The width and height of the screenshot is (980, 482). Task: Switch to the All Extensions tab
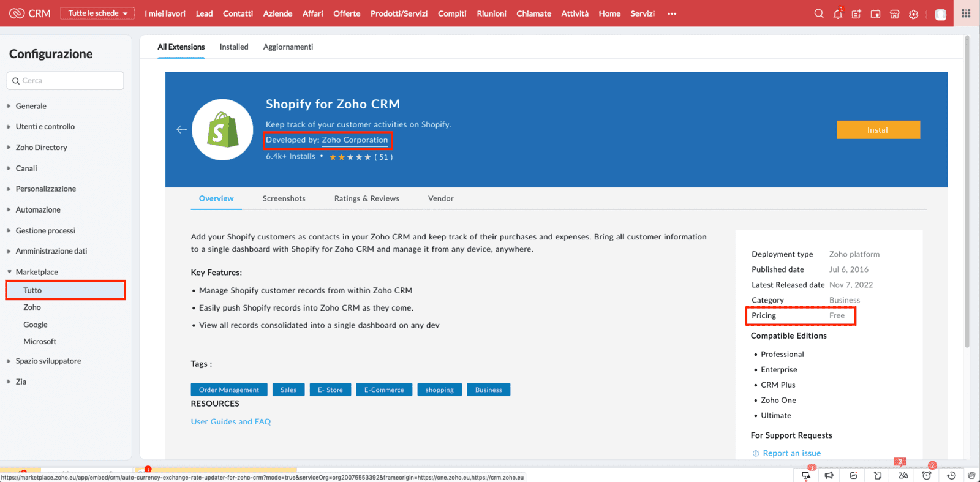click(x=181, y=47)
